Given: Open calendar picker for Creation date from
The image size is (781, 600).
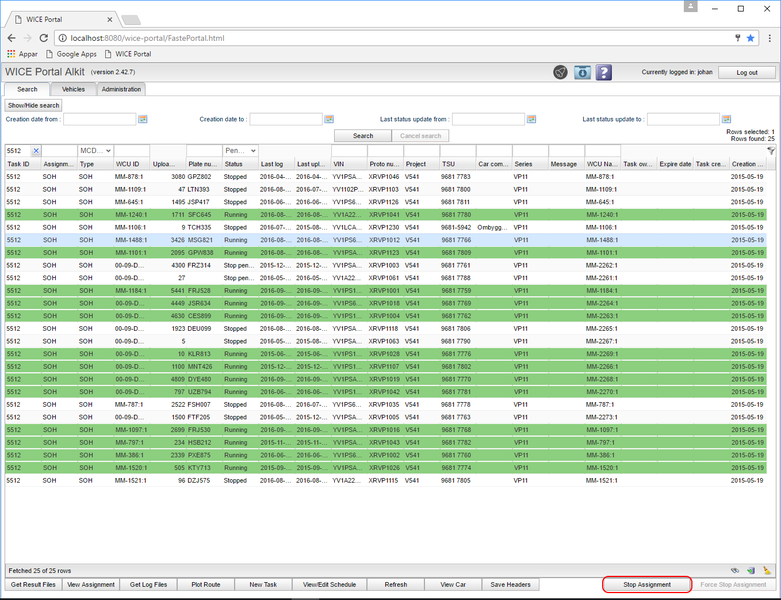Looking at the screenshot, I should click(143, 119).
